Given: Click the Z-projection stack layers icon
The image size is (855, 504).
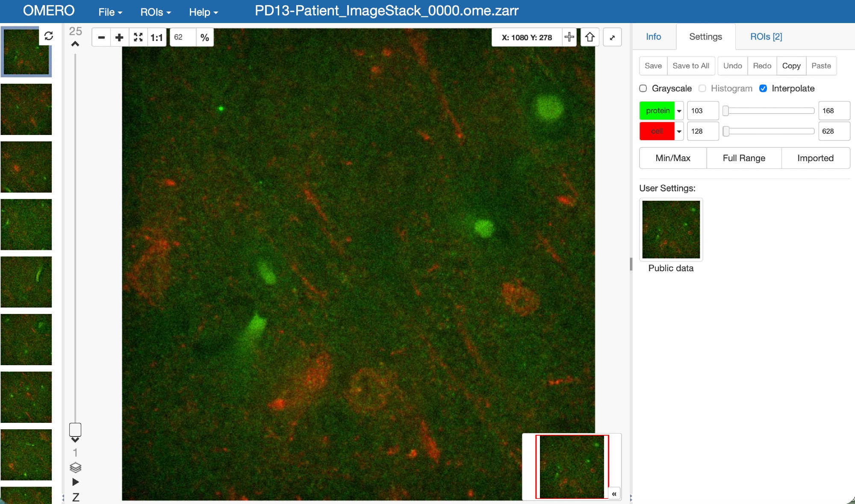Looking at the screenshot, I should click(x=75, y=468).
